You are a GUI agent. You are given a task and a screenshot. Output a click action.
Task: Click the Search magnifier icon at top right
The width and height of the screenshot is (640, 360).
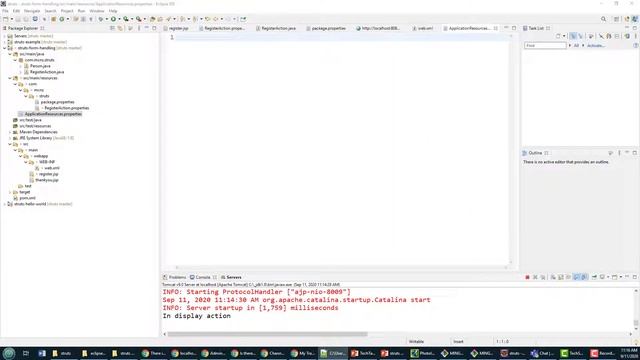(x=603, y=19)
